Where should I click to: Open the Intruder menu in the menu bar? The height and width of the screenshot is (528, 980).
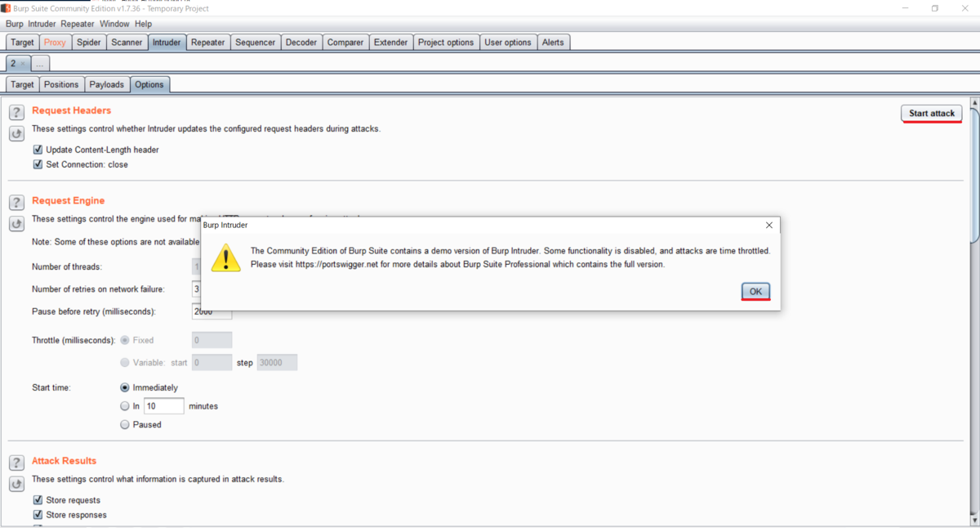click(x=42, y=24)
